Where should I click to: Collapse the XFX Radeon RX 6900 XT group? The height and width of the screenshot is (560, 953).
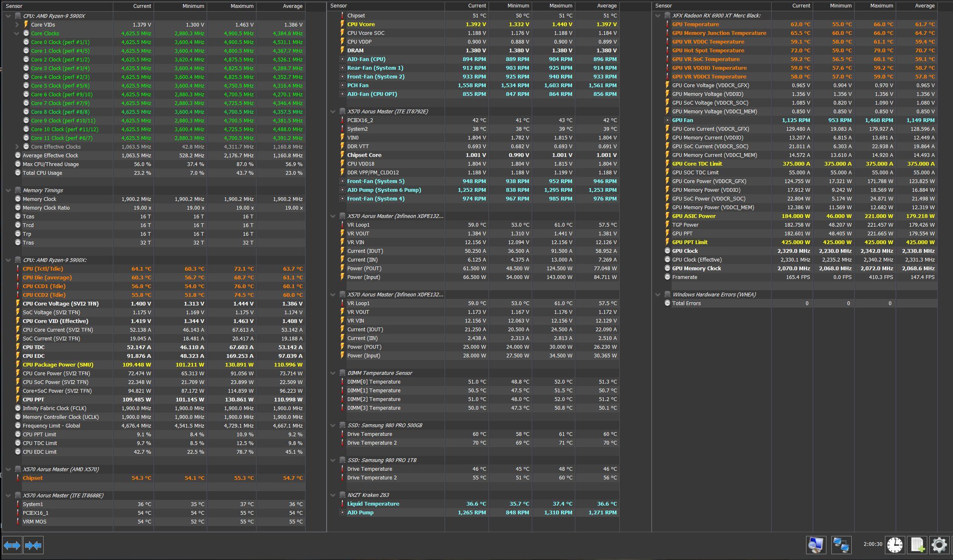[x=658, y=15]
